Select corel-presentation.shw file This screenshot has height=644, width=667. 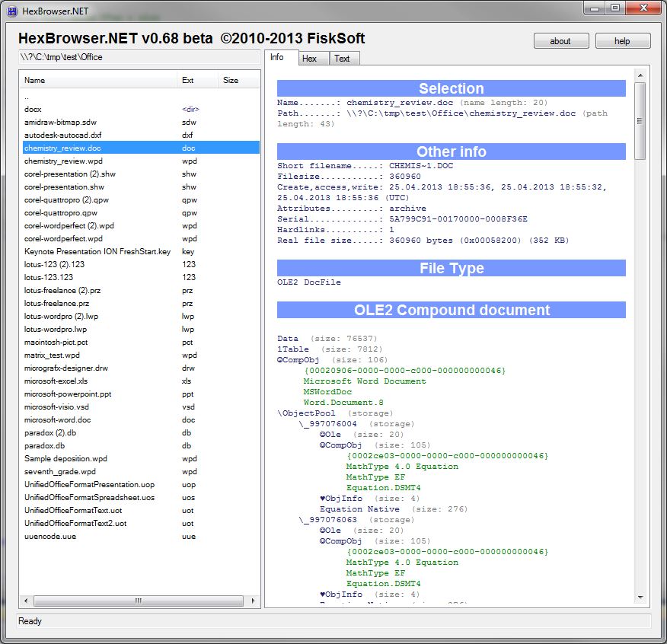(141, 187)
